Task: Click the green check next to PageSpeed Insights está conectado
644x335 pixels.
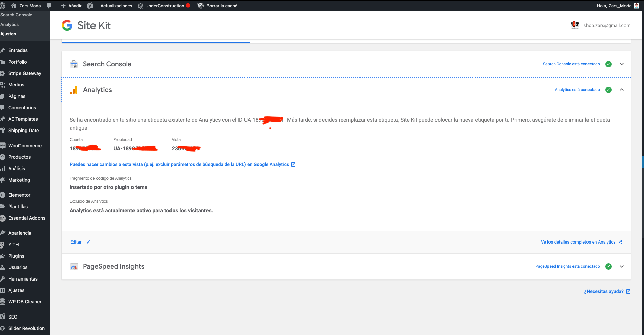Action: point(608,266)
